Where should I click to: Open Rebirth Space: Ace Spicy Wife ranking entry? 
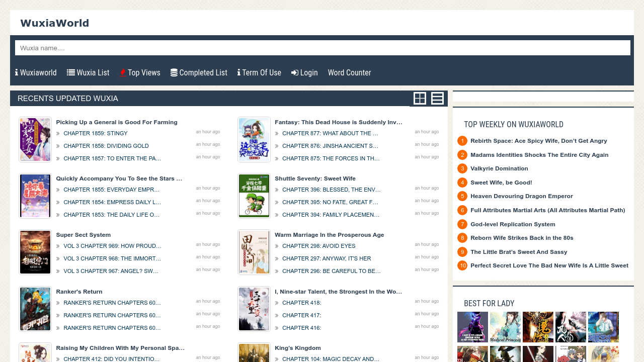coord(539,141)
